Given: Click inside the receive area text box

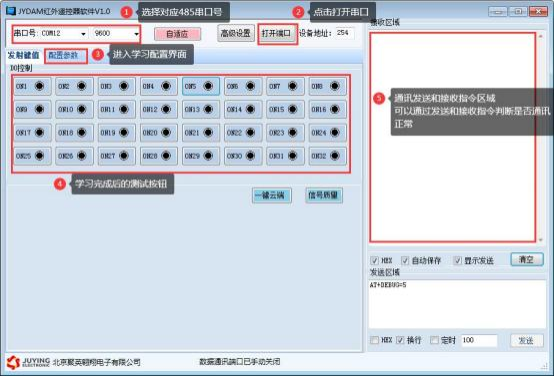Looking at the screenshot, I should (453, 137).
